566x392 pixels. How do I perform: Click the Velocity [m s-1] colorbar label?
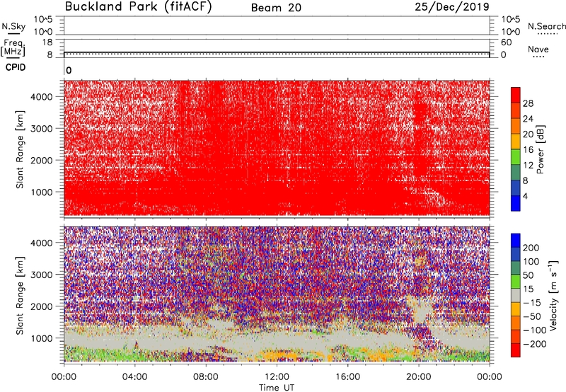point(553,295)
